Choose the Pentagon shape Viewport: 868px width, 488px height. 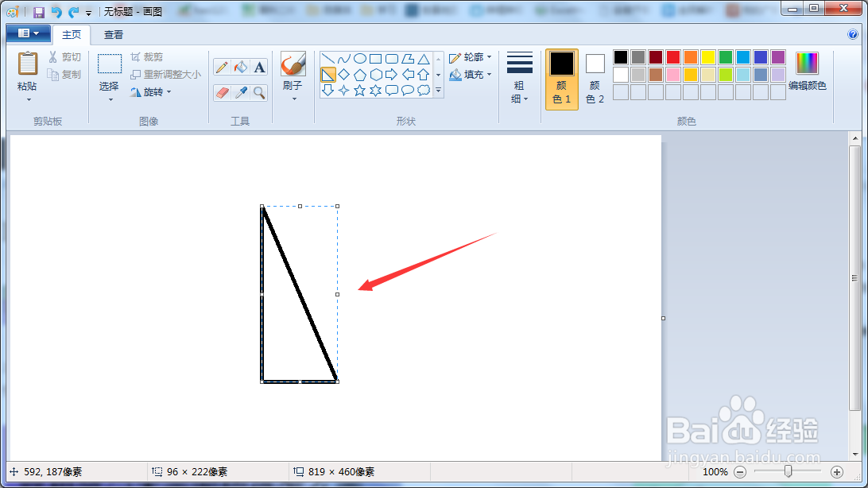360,74
